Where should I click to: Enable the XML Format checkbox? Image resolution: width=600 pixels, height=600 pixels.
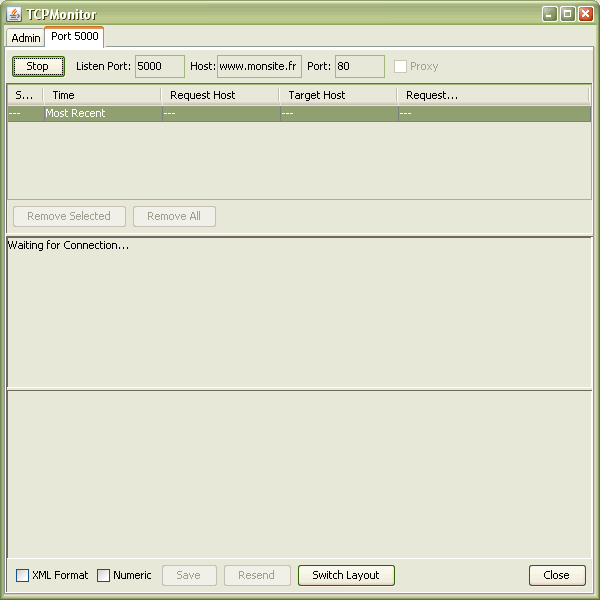23,575
